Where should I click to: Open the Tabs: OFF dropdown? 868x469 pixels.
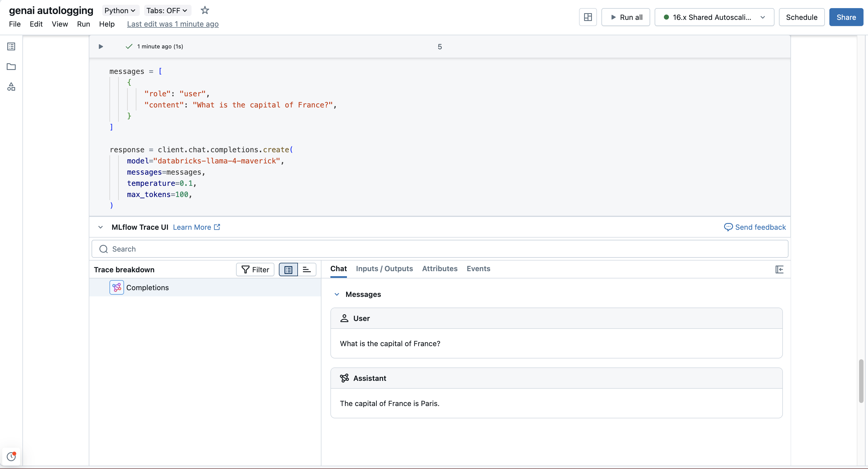[x=167, y=10]
